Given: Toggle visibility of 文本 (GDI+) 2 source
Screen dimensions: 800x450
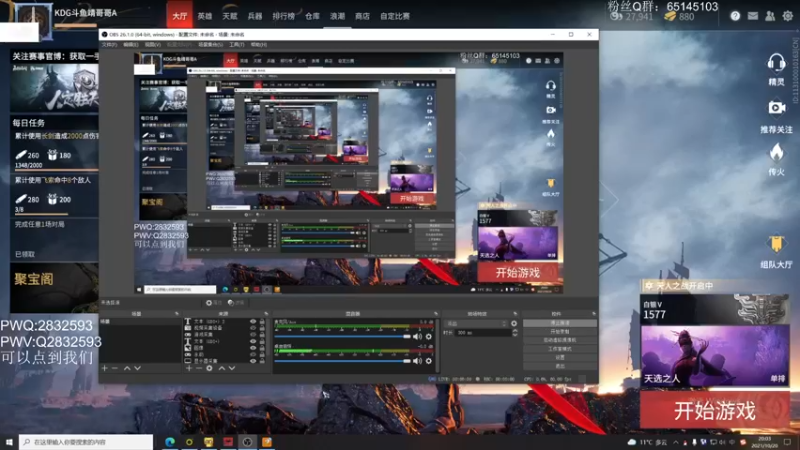Looking at the screenshot, I should [x=253, y=321].
